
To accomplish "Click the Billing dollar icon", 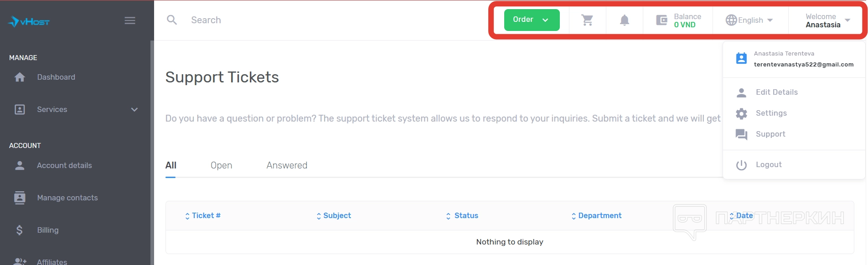I will tap(20, 230).
